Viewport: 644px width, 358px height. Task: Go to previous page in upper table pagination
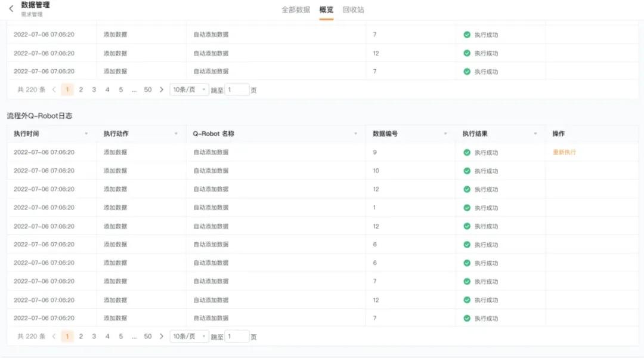coord(54,89)
